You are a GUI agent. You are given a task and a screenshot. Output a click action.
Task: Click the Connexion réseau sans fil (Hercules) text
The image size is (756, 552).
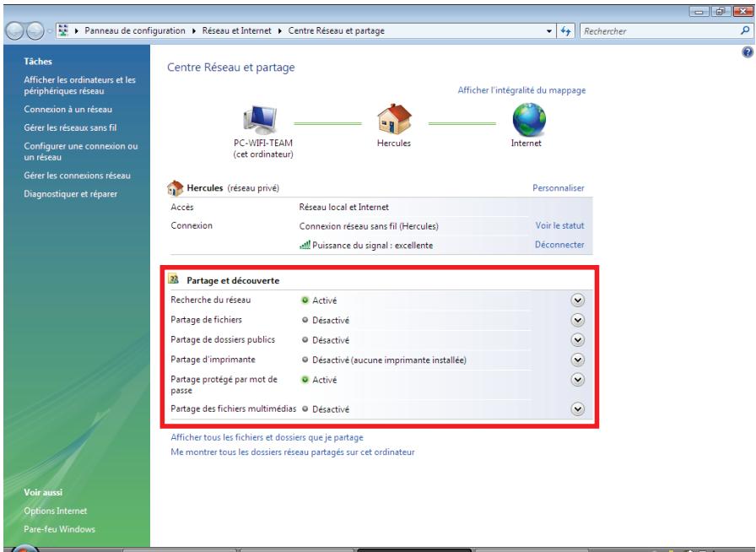point(369,226)
